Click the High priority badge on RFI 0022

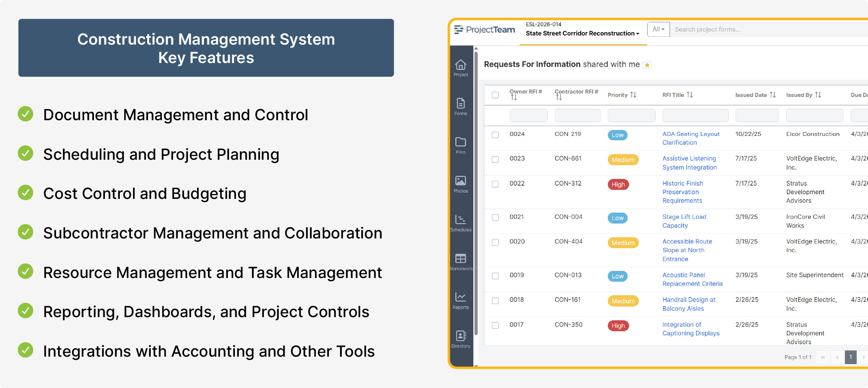[618, 184]
